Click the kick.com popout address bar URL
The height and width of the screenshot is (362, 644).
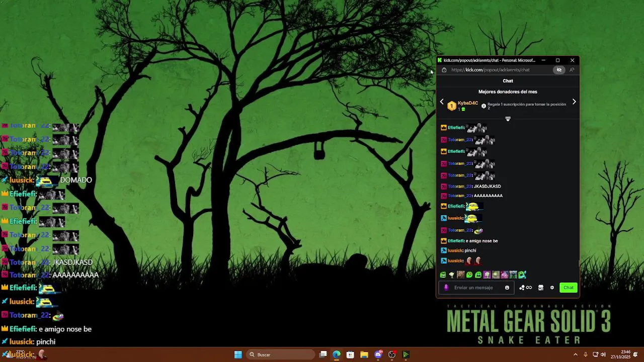coord(491,70)
